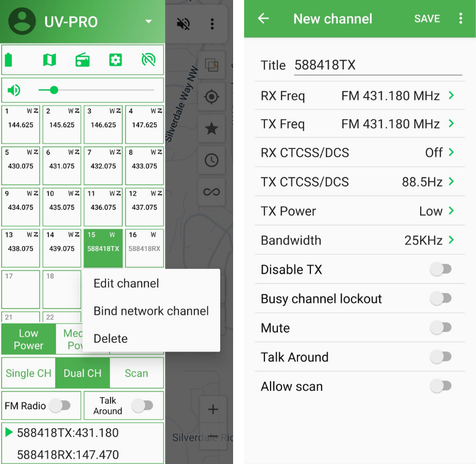Screen dimensions: 476x464
Task: Select Delete in the context menu
Action: pos(110,339)
